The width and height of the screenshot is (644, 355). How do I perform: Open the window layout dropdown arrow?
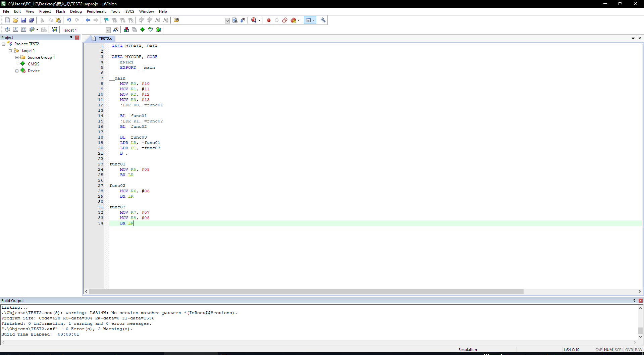(x=314, y=20)
